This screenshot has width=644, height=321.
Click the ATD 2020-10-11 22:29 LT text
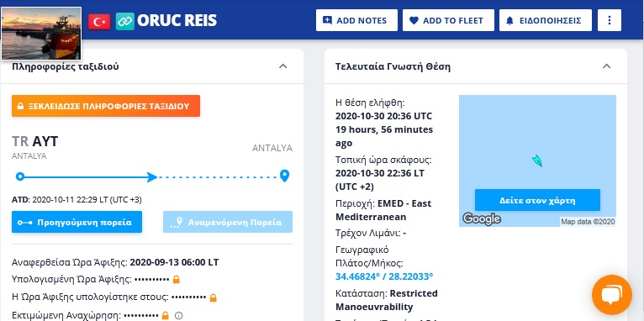pos(77,200)
